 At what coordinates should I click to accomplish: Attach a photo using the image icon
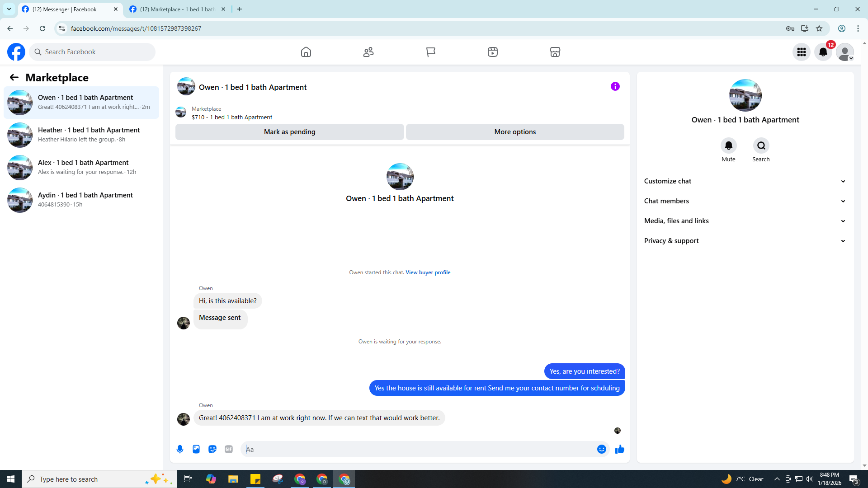pyautogui.click(x=196, y=449)
